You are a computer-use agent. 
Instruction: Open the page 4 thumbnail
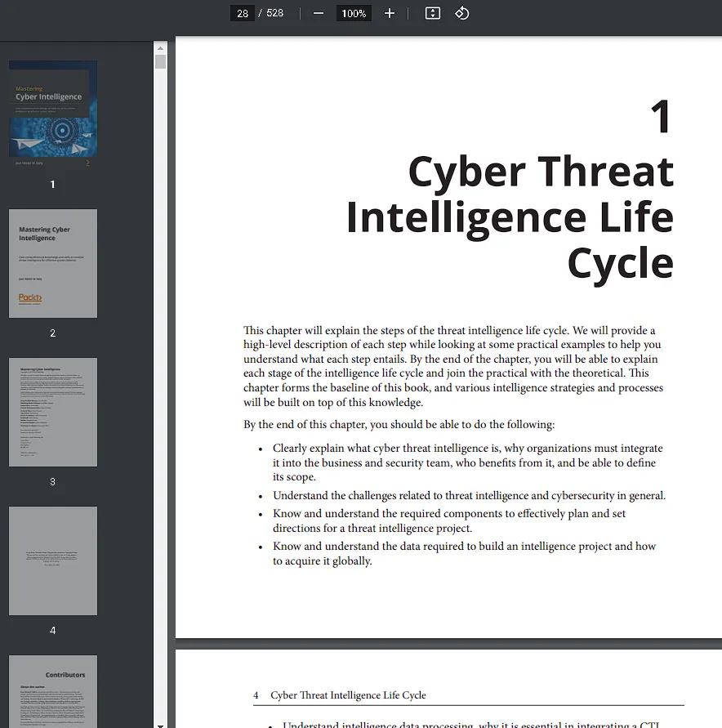point(53,561)
